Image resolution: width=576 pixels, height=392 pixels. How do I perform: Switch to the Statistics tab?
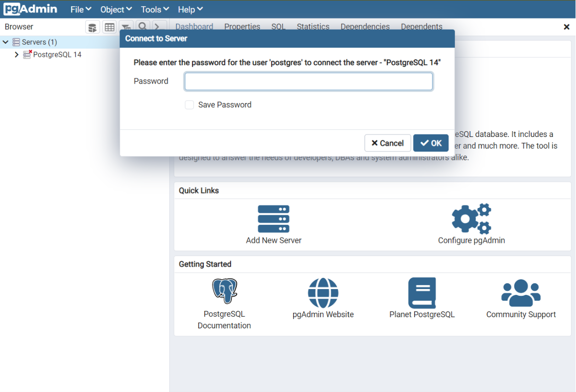coord(313,26)
